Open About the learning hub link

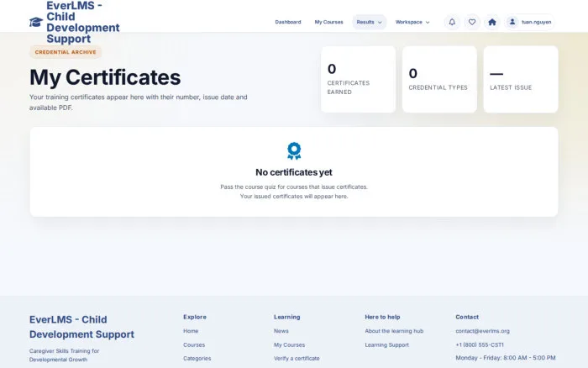coord(394,331)
